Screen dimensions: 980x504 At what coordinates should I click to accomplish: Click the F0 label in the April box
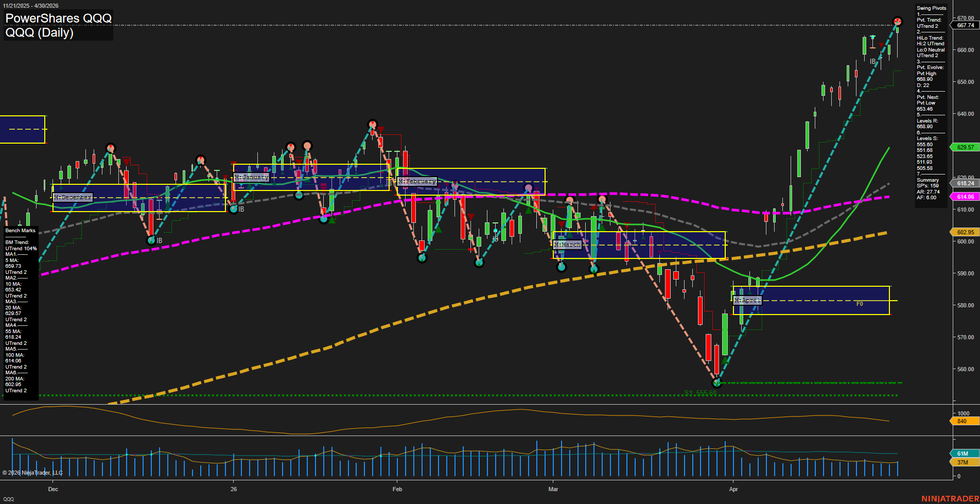[x=860, y=304]
